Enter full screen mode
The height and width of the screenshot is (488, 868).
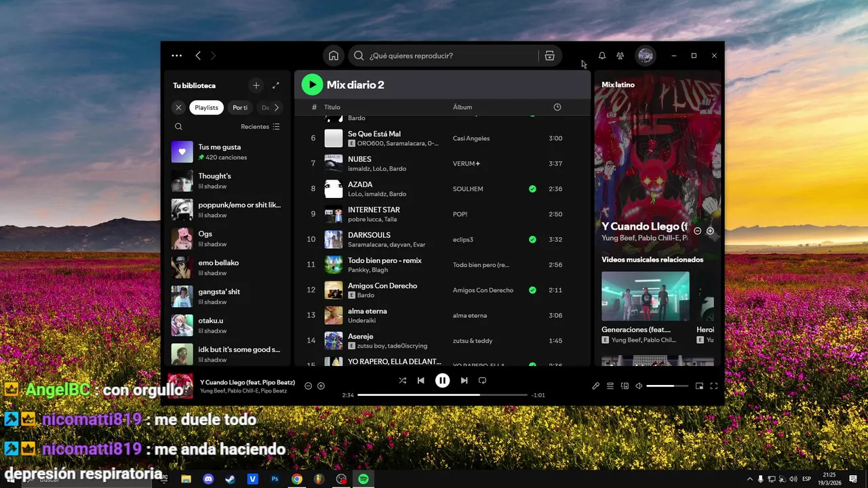[713, 386]
